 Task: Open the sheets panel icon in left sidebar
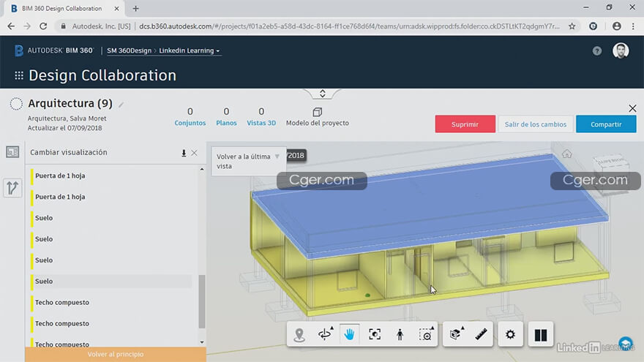click(12, 152)
